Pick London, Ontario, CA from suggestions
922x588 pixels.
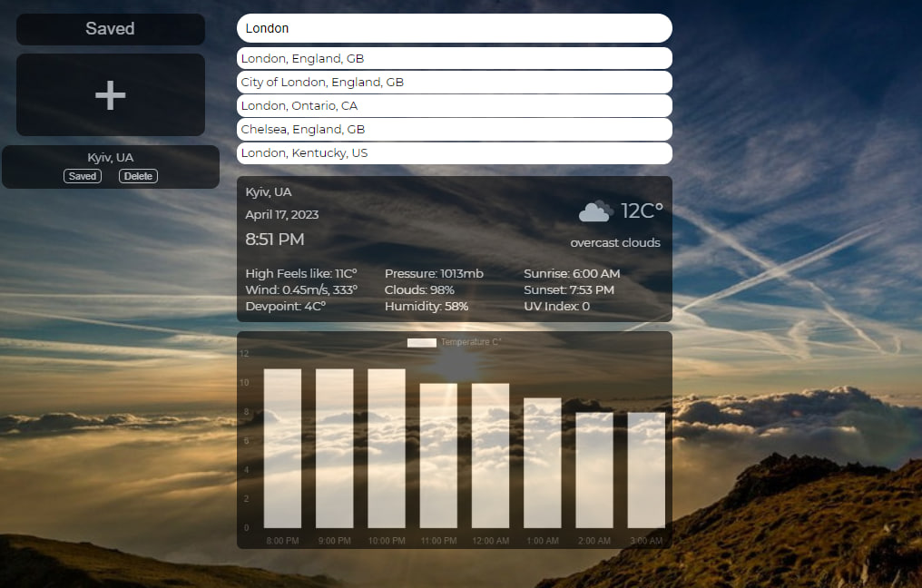point(454,106)
